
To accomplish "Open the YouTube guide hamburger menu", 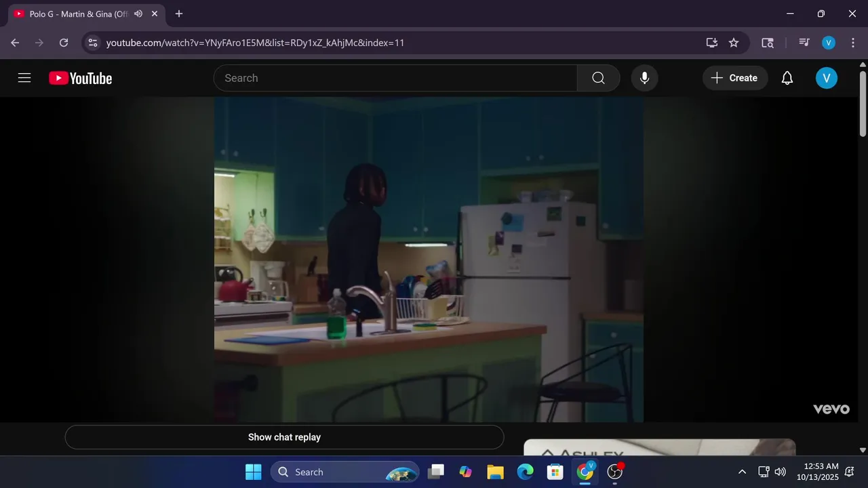I will tap(24, 78).
